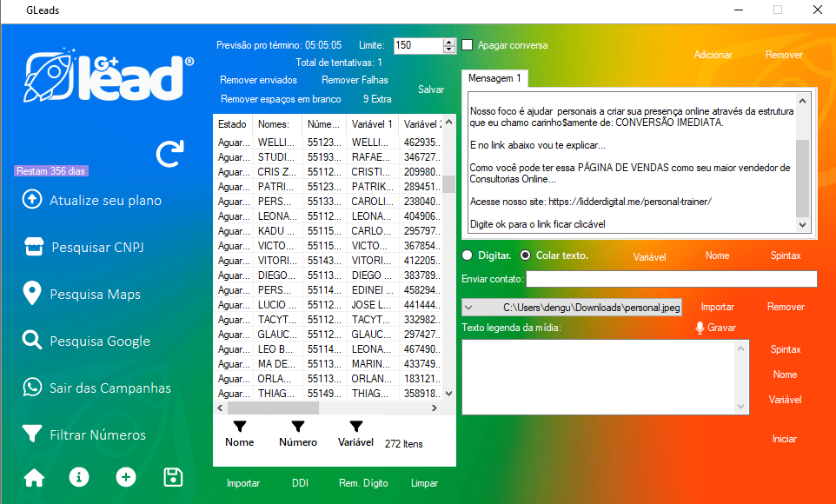The height and width of the screenshot is (504, 836).
Task: Click the Enviar contato input field
Action: 671,279
